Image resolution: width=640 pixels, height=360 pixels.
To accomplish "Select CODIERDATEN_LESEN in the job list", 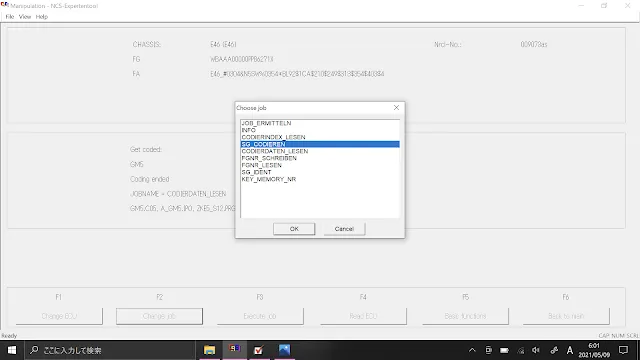I will tap(320, 151).
